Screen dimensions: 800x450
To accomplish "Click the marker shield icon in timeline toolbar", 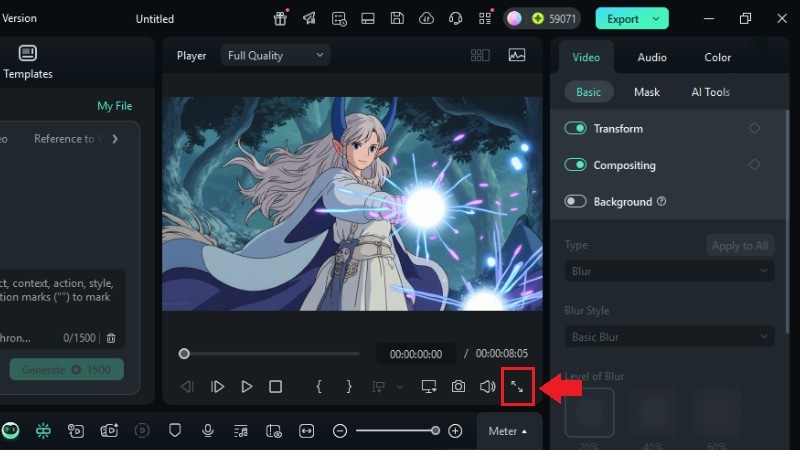I will [175, 431].
